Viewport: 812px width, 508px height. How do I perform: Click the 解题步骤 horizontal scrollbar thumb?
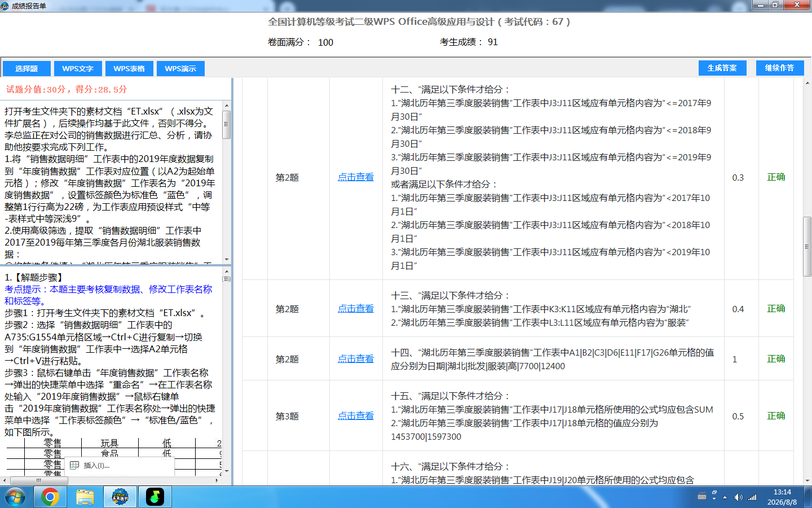tap(39, 481)
